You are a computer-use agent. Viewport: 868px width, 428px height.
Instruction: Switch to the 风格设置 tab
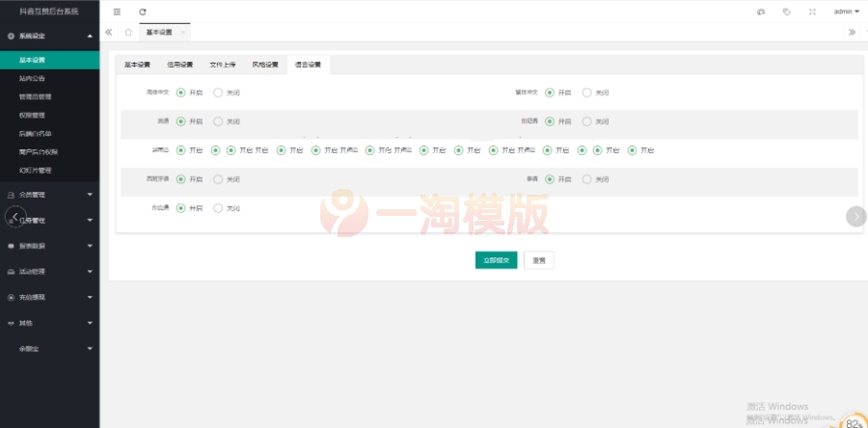pyautogui.click(x=265, y=65)
